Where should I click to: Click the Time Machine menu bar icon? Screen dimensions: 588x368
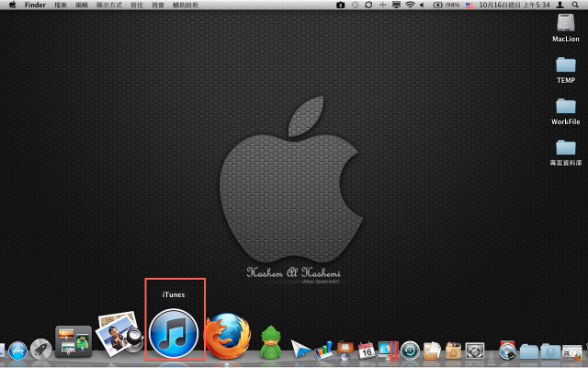click(x=355, y=5)
